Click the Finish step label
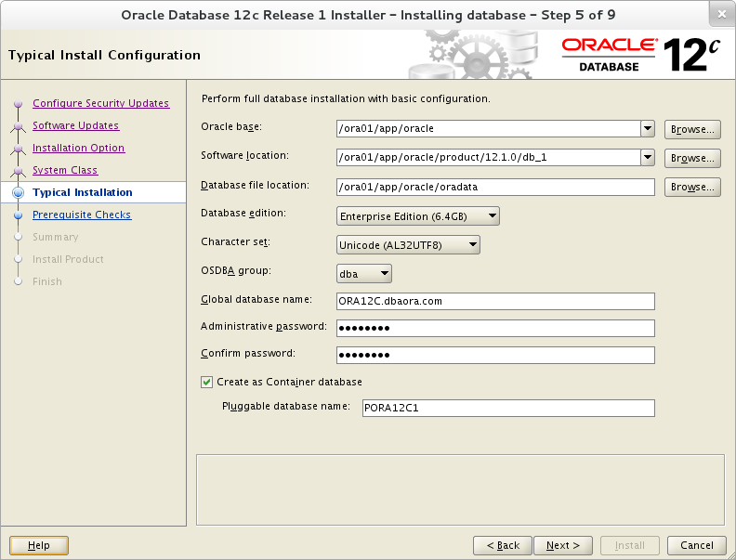The width and height of the screenshot is (736, 560). [47, 281]
